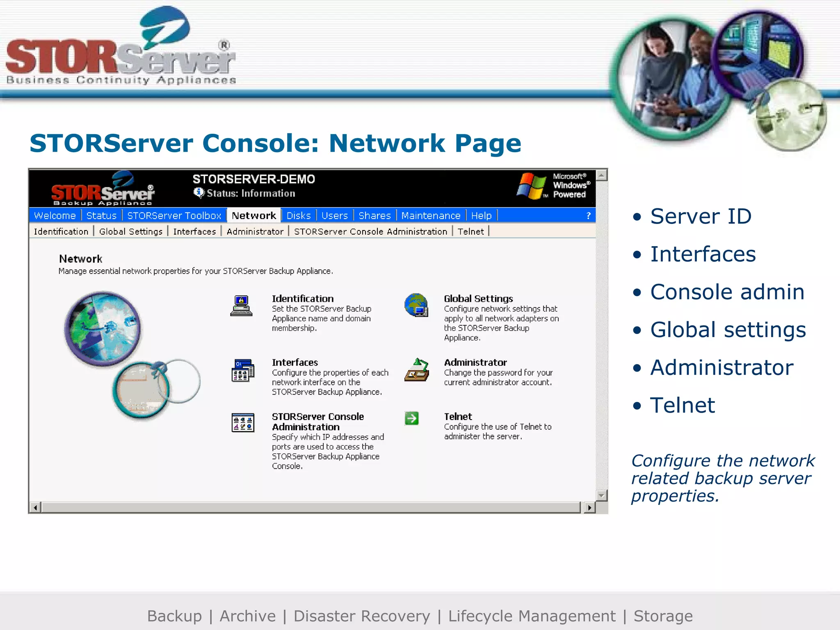Click the STORServer Backup Appliance logo
Viewport: 840px width, 630px height.
coord(102,188)
